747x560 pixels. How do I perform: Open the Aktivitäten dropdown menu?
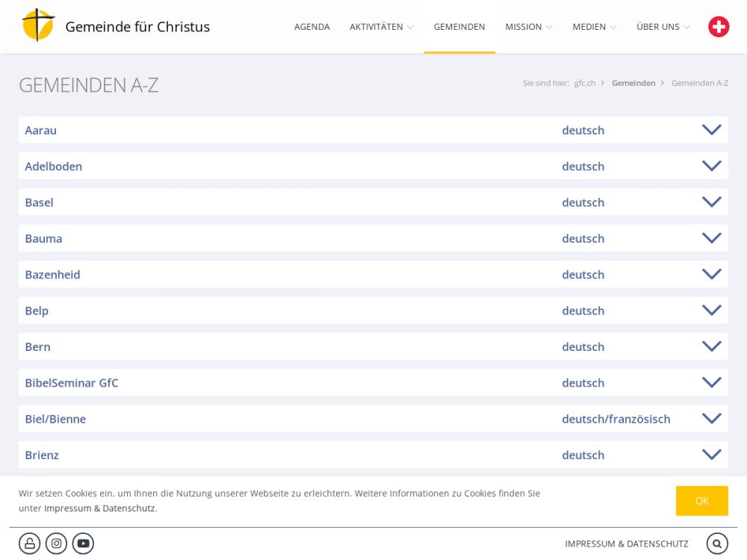381,27
